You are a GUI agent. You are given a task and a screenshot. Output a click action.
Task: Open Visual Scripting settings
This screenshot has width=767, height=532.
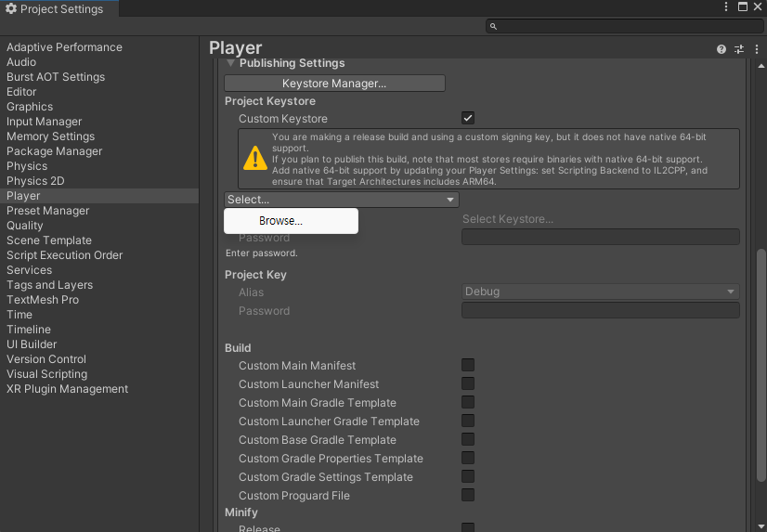pos(47,374)
